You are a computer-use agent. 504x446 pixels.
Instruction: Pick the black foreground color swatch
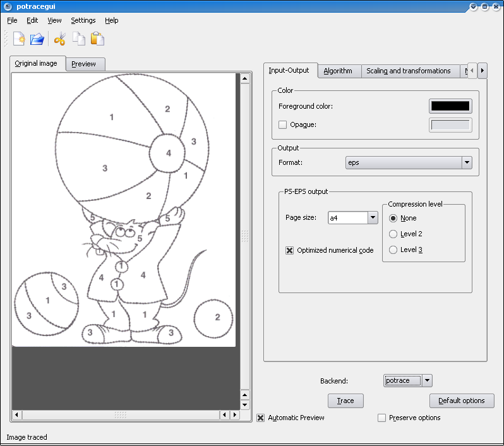tap(450, 106)
